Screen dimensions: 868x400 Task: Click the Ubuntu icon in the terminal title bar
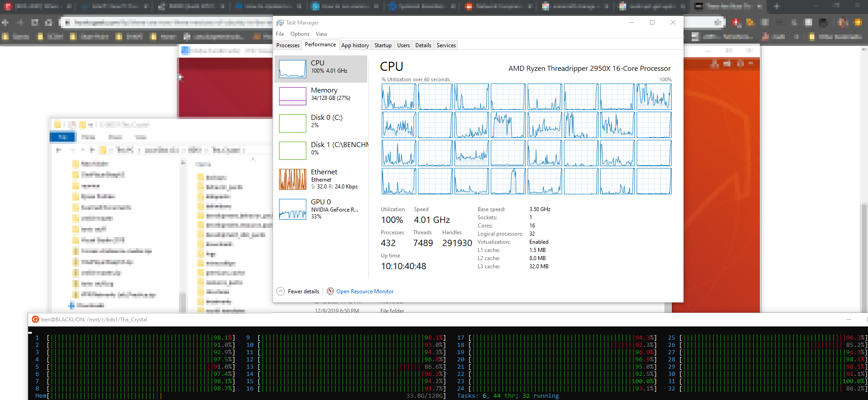(x=35, y=320)
